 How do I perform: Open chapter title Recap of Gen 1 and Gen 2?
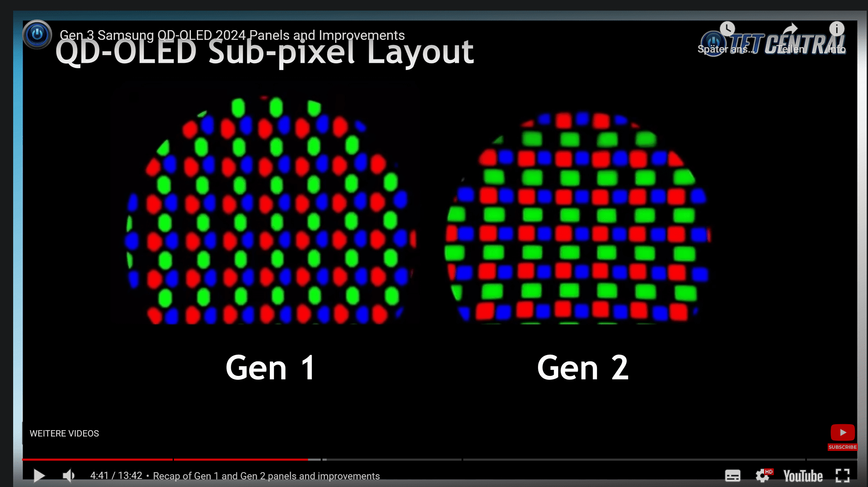266,476
